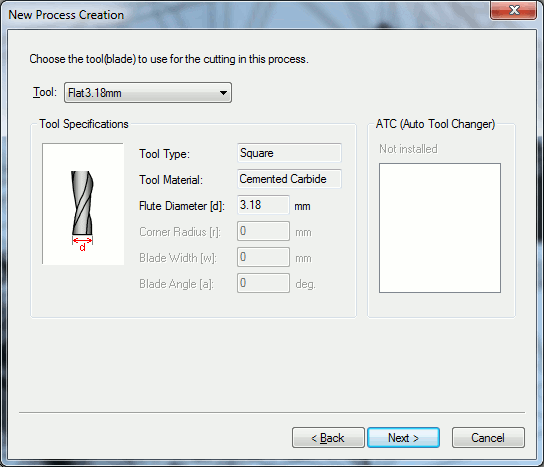This screenshot has height=467, width=544.
Task: Click the empty ATC tool list box
Action: [440, 228]
